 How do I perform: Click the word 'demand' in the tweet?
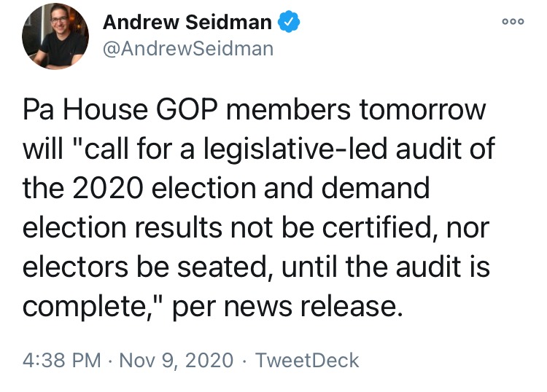pos(375,188)
